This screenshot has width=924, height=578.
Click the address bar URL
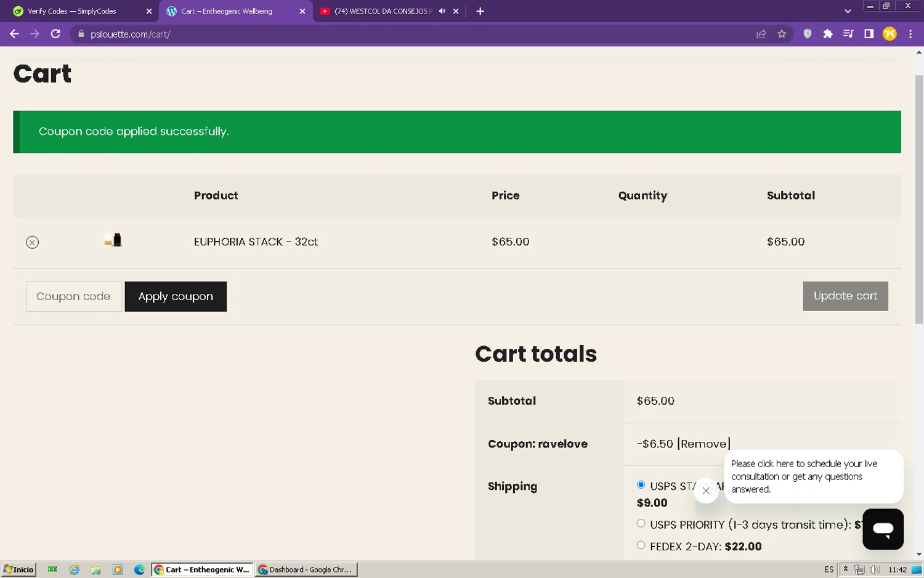coord(131,34)
